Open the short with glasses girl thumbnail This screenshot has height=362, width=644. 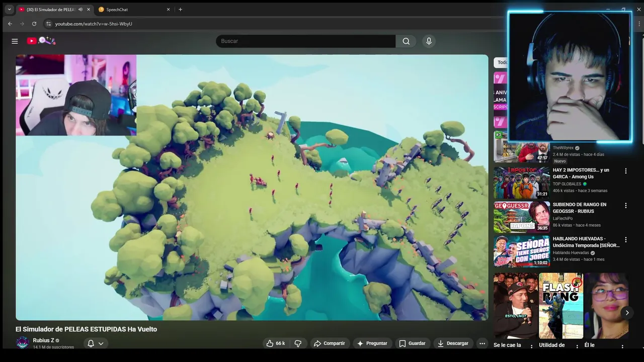pos(606,306)
